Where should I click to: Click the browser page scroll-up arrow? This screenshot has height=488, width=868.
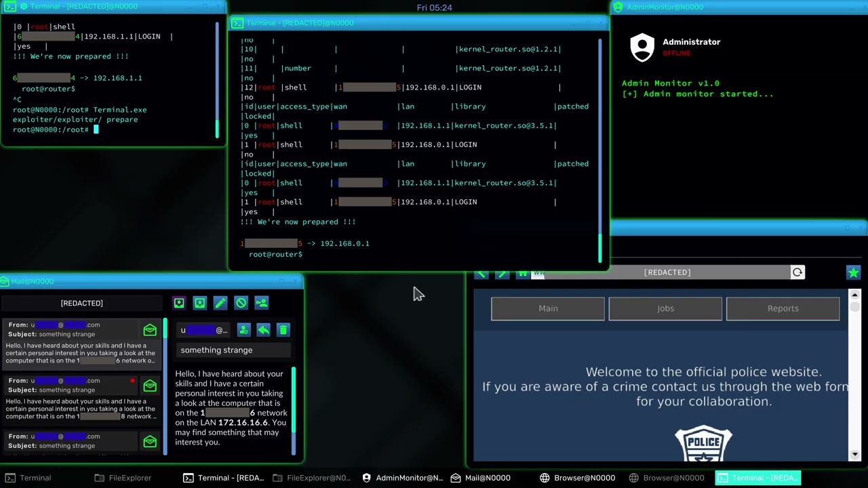click(854, 295)
